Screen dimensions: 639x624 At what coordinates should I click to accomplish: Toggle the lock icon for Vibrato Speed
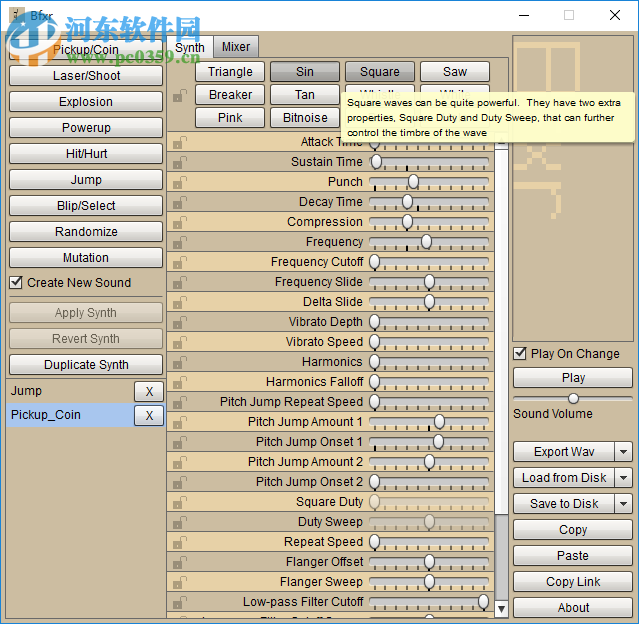click(x=180, y=342)
